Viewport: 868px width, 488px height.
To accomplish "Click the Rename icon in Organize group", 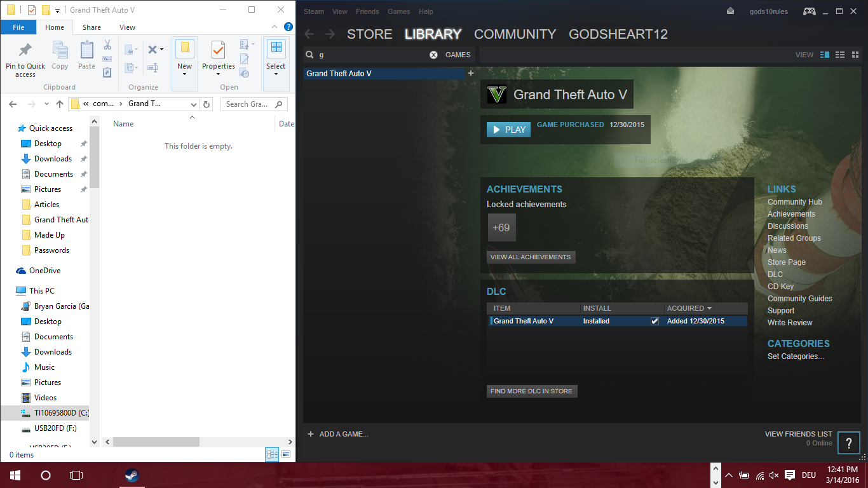I will tap(153, 67).
